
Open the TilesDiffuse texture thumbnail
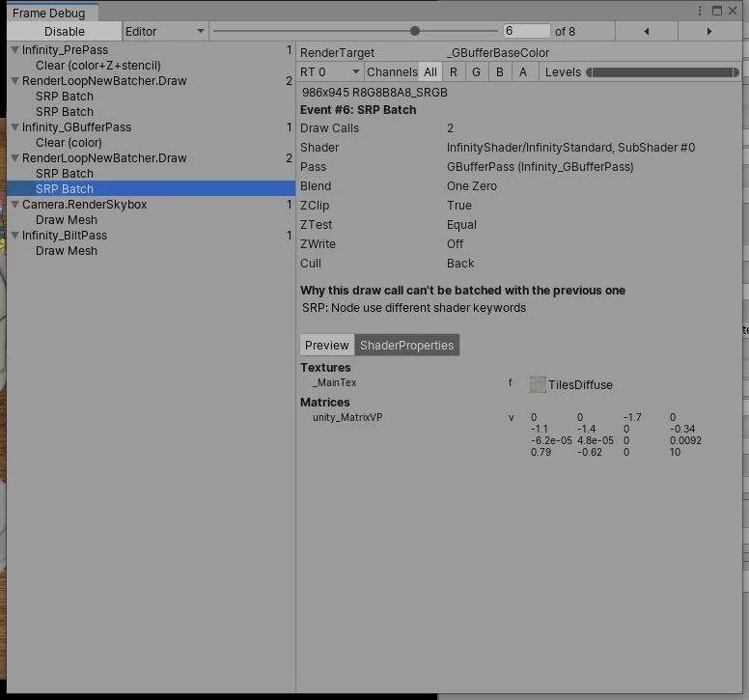click(538, 384)
